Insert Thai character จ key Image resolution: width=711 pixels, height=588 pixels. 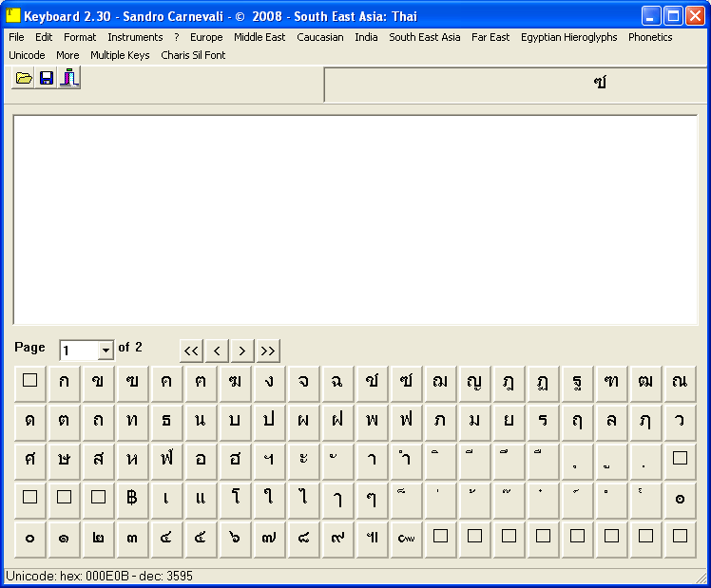(303, 384)
